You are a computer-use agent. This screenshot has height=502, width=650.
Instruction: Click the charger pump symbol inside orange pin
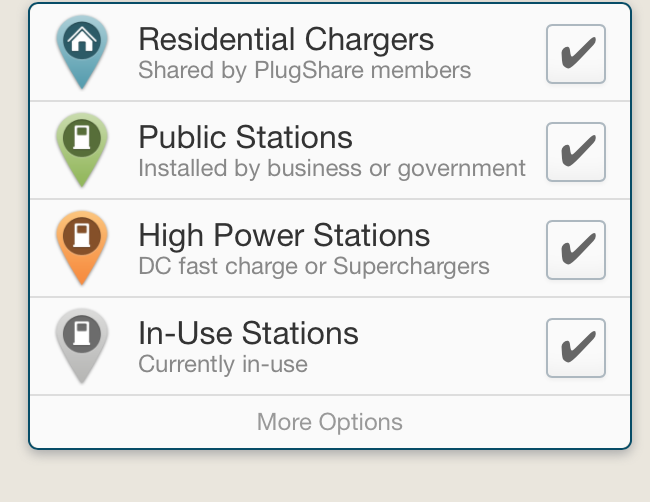point(82,235)
